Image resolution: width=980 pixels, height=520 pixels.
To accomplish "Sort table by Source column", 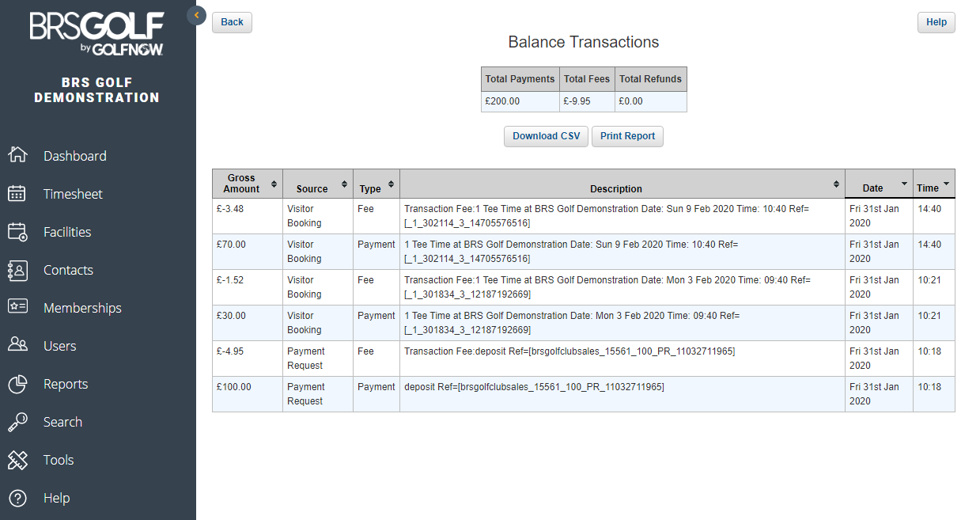I will tap(318, 184).
